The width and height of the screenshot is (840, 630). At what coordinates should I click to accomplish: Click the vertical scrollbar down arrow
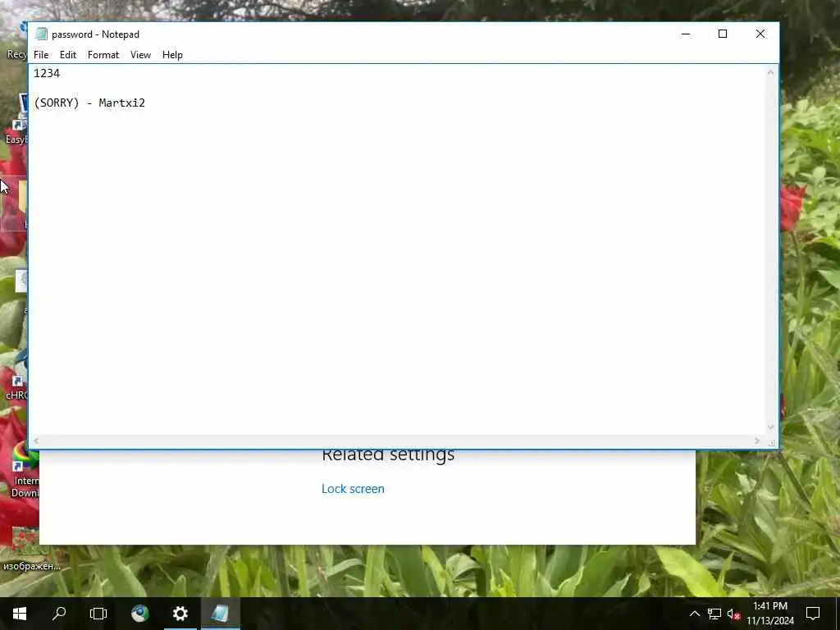coord(770,427)
